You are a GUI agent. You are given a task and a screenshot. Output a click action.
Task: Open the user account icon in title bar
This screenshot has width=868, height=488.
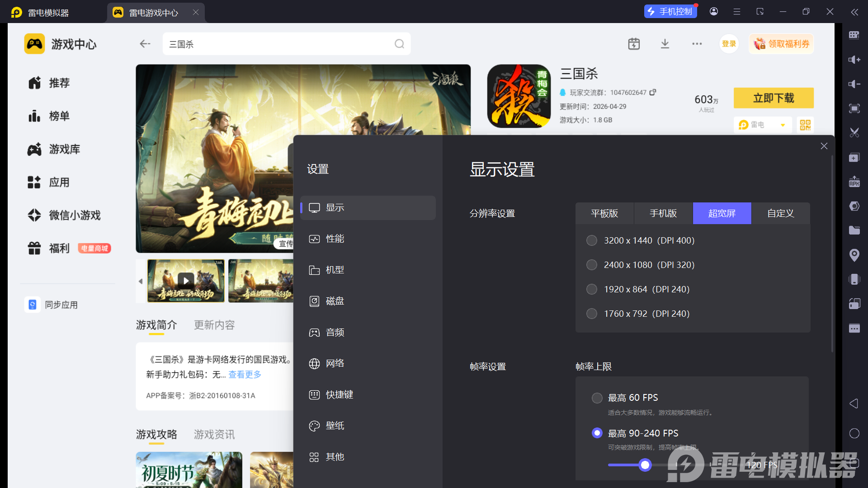pyautogui.click(x=714, y=11)
